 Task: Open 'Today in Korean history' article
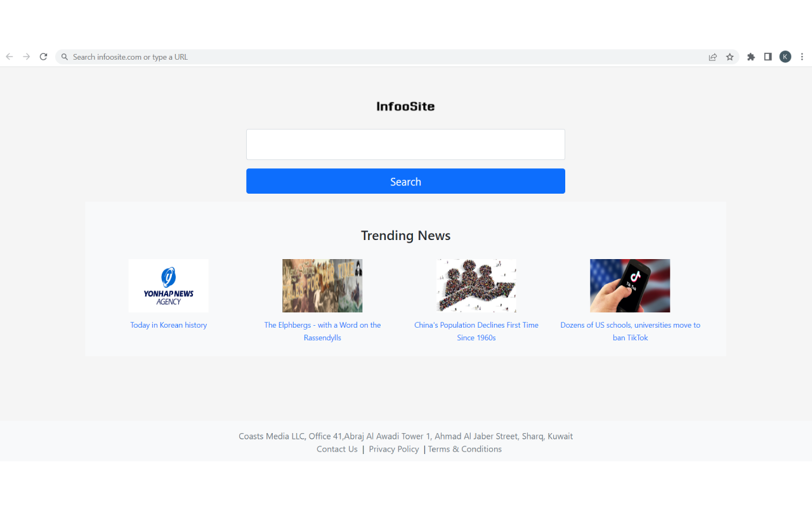(x=168, y=324)
